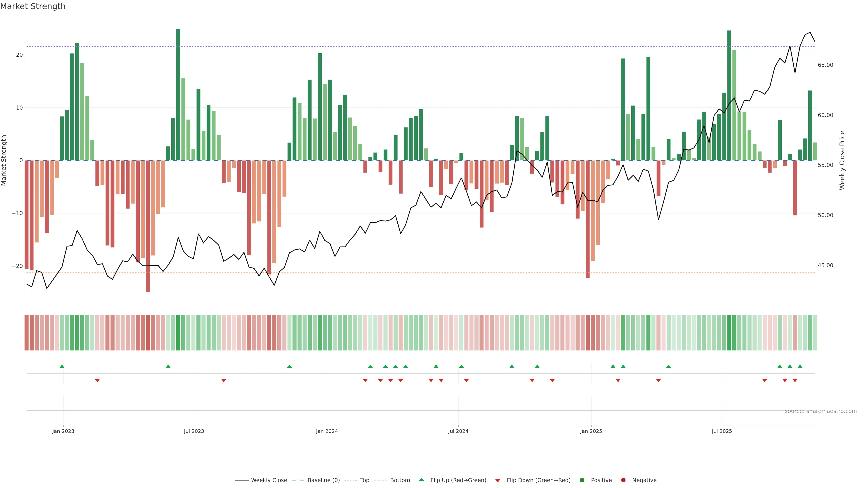This screenshot has height=488, width=868.
Task: Click the first green flip-up triangle near Jan 2023
Action: coord(62,366)
